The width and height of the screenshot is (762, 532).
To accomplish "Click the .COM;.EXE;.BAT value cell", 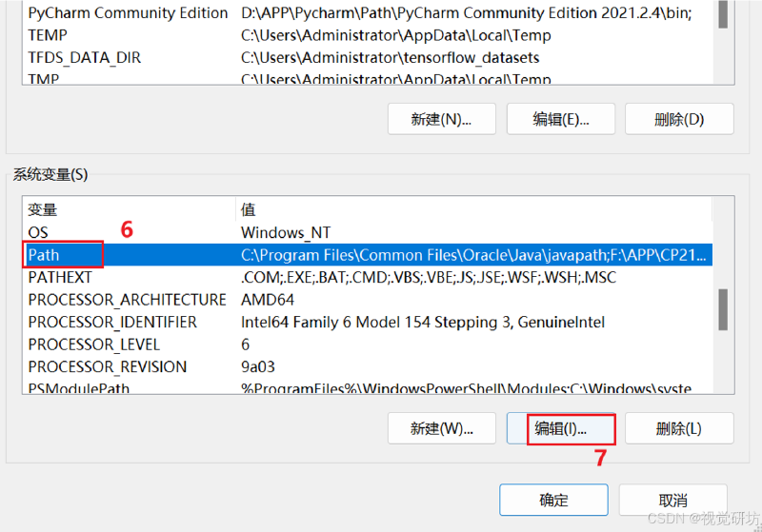I will coord(429,277).
